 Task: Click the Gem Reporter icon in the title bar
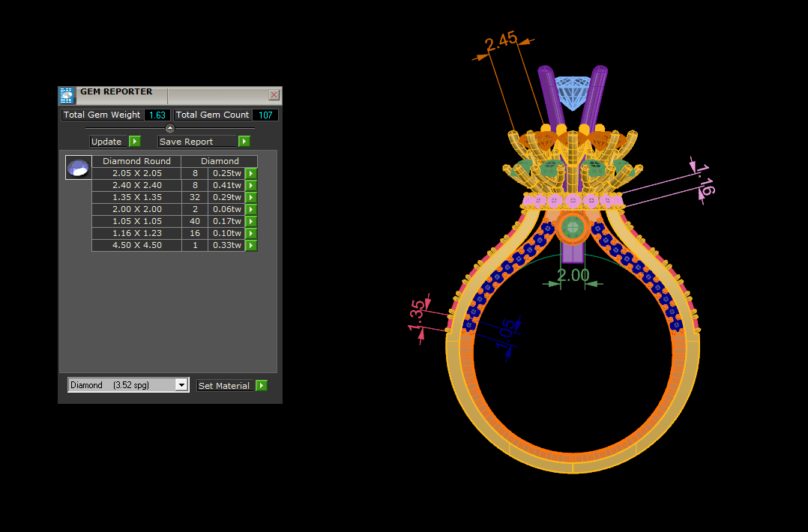click(67, 95)
